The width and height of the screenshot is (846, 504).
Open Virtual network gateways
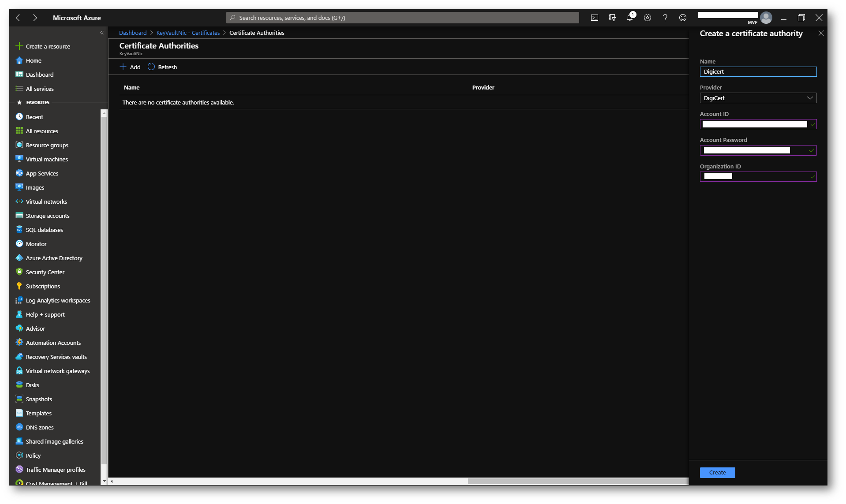tap(52, 371)
